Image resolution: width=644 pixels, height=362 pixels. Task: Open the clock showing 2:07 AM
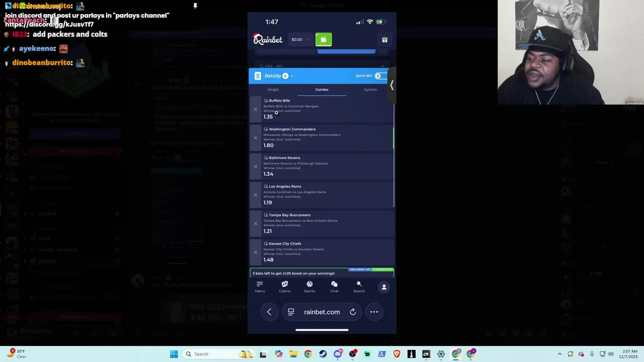pyautogui.click(x=629, y=354)
